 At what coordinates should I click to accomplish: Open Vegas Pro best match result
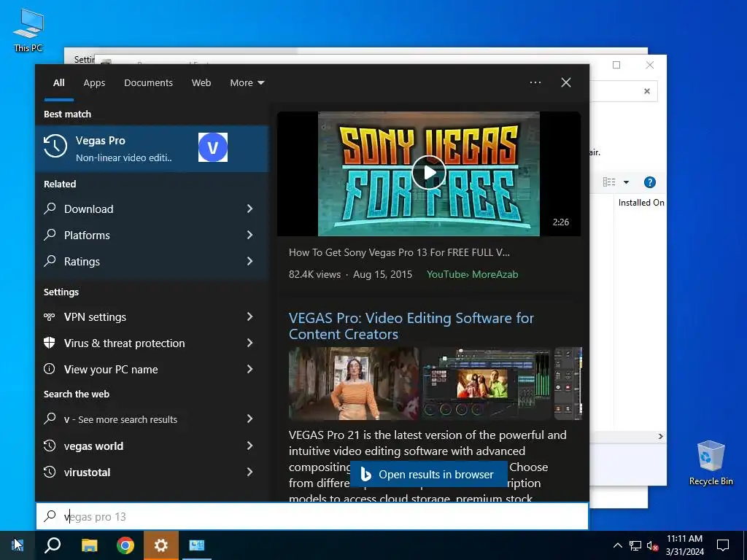(152, 148)
